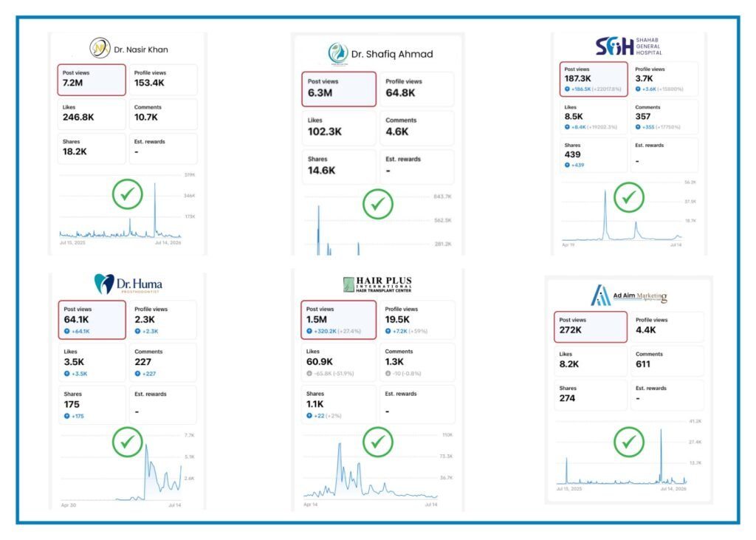
Task: Select Ad Aim Marketing's Post views 272K card
Action: (591, 327)
